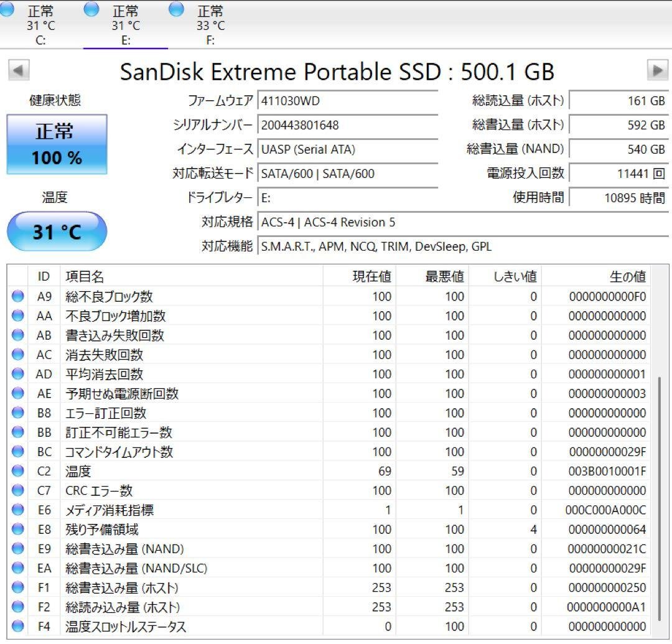Click the health status 正常 100% button
This screenshot has width=672, height=644.
[x=57, y=144]
